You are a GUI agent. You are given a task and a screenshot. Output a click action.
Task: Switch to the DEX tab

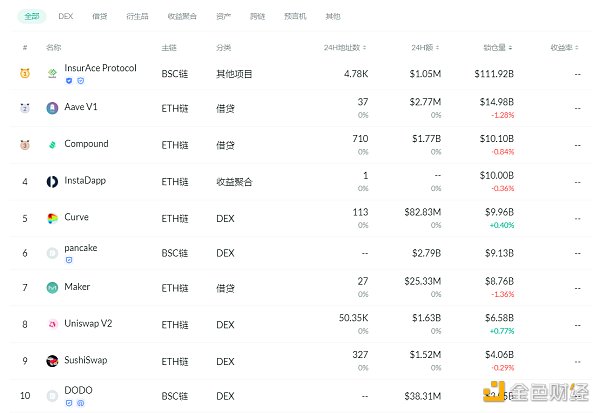tap(66, 16)
